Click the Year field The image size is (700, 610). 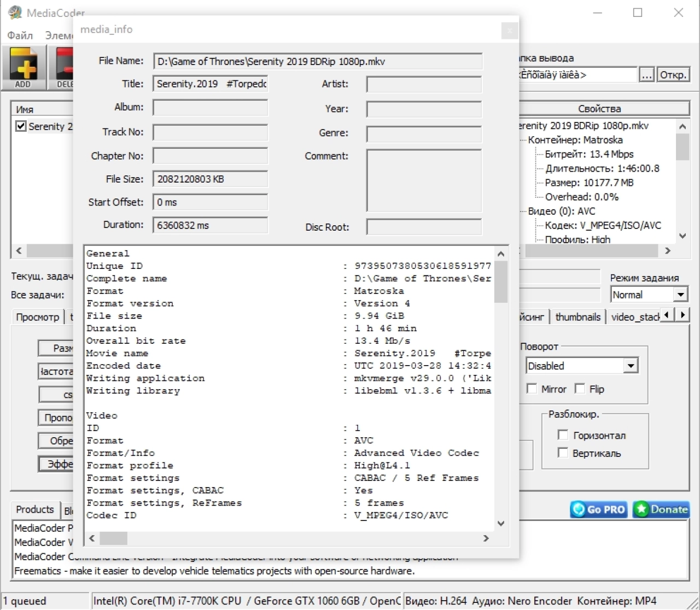[424, 109]
